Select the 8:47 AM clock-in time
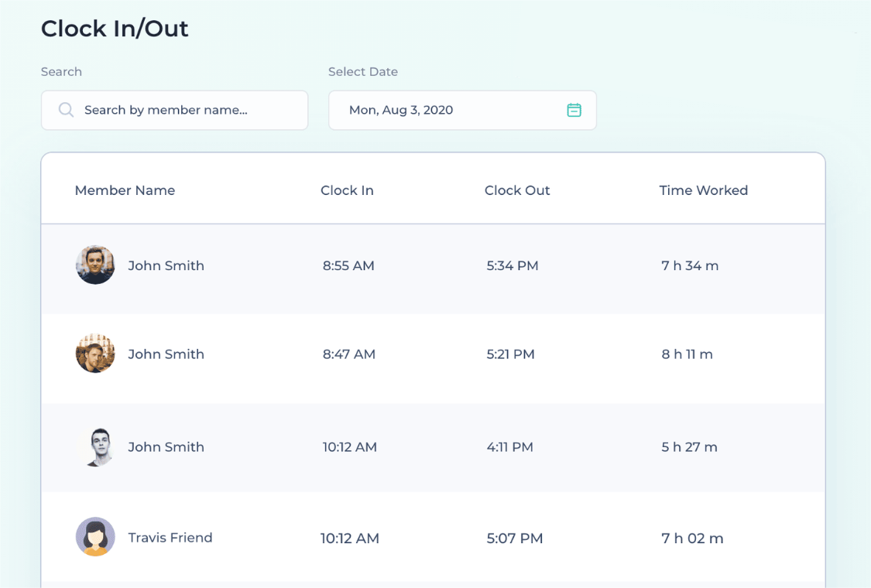Viewport: 871px width, 588px height. (348, 354)
